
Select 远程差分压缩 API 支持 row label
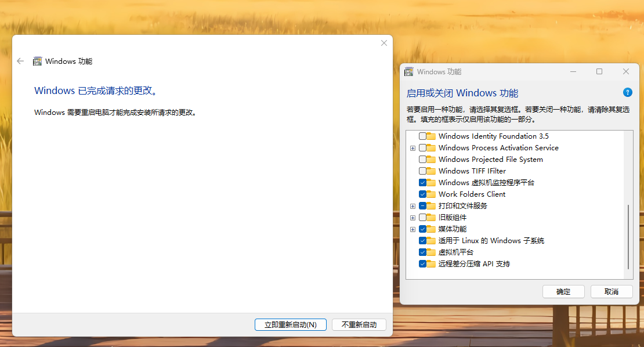(x=474, y=263)
